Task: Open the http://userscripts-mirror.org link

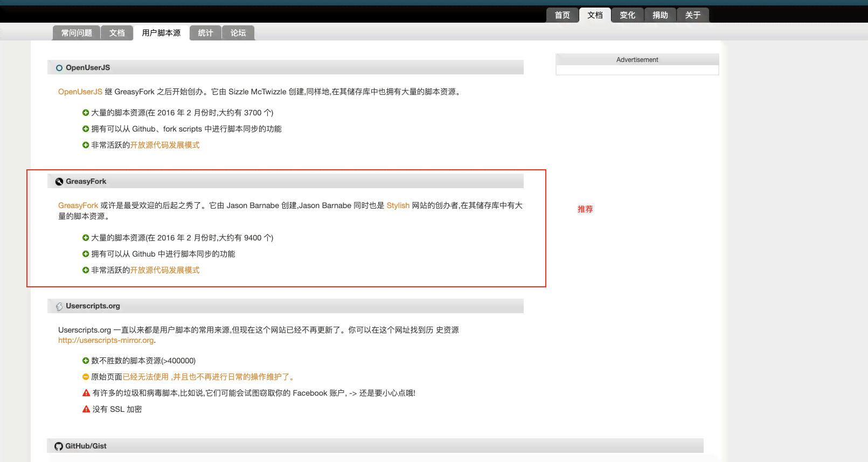Action: (x=106, y=340)
